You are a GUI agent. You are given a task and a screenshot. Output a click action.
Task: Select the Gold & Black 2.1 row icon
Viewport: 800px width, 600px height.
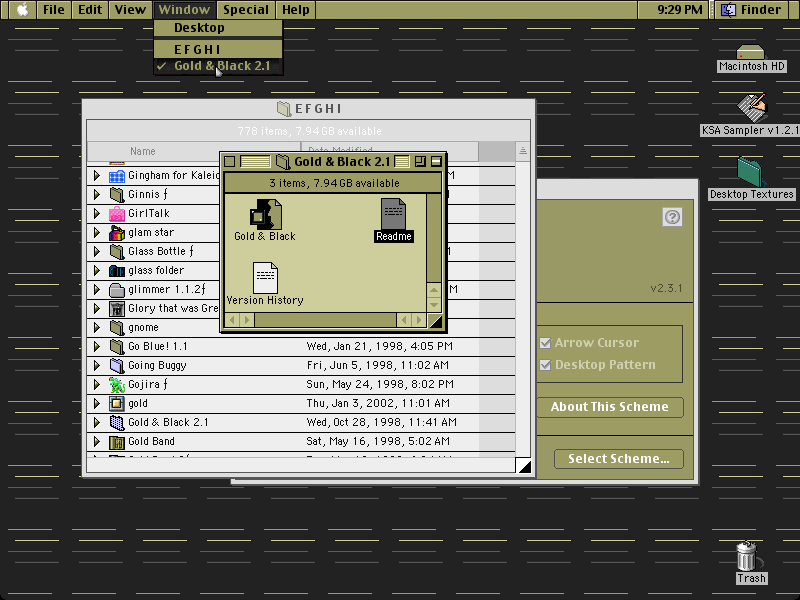[117, 422]
